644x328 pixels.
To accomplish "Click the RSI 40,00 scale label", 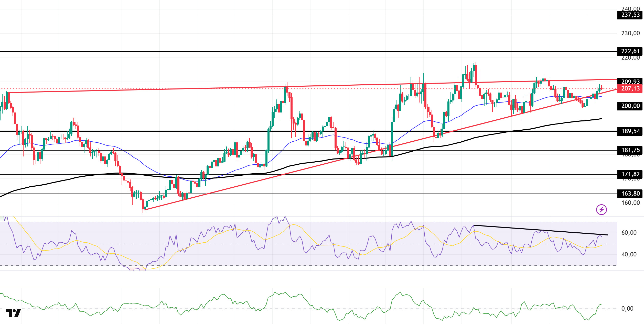I will 629,255.
